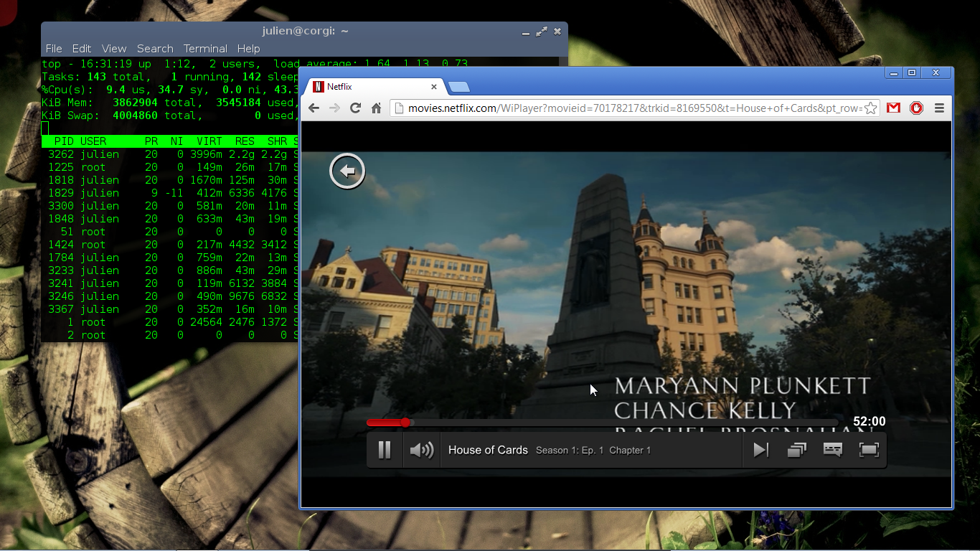Click PID 3233 julien row in top

pyautogui.click(x=170, y=270)
